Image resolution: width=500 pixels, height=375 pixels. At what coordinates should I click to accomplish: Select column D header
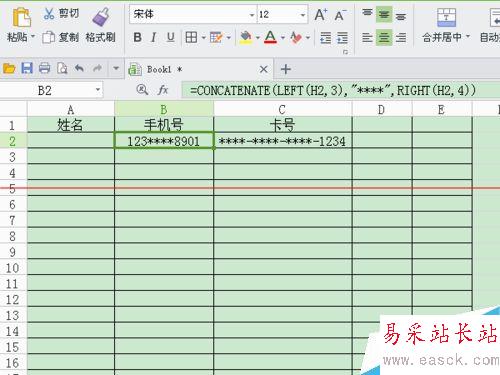pos(382,109)
